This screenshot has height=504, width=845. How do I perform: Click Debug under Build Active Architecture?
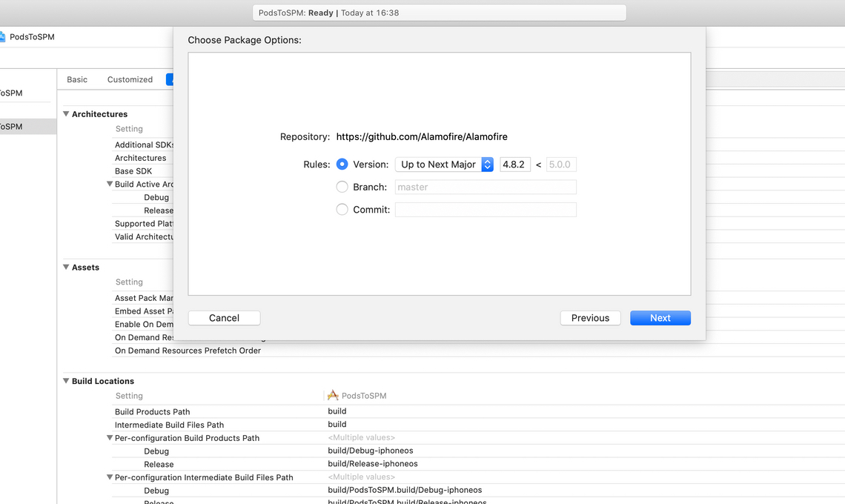click(156, 197)
